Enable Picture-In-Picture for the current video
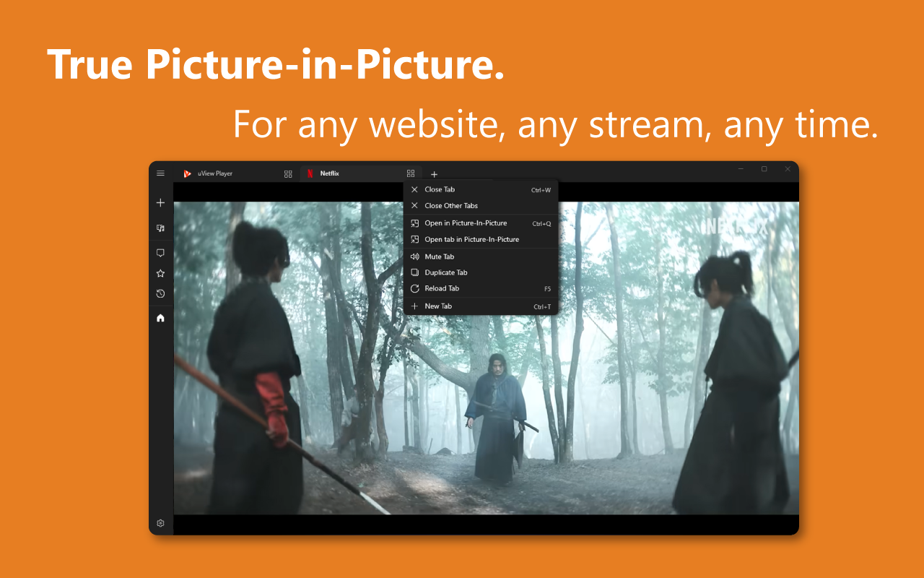924x578 pixels. (x=466, y=223)
